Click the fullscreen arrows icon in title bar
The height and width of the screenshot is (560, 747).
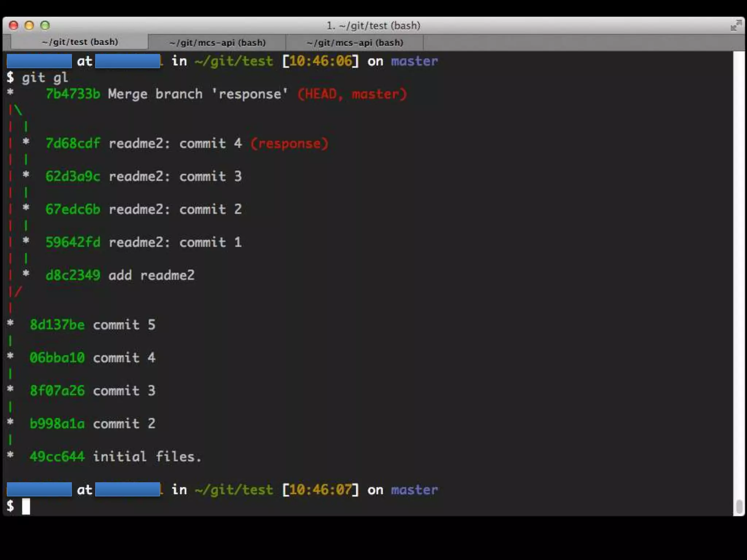736,25
